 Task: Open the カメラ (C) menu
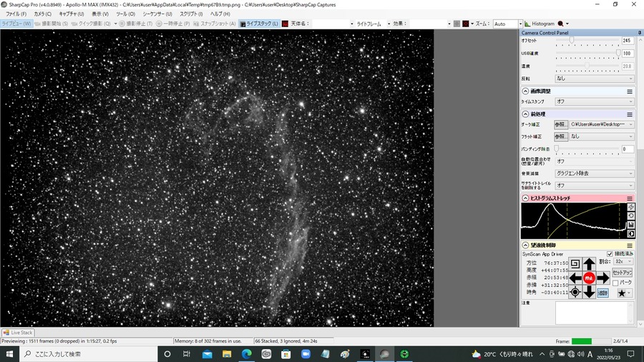coord(43,14)
